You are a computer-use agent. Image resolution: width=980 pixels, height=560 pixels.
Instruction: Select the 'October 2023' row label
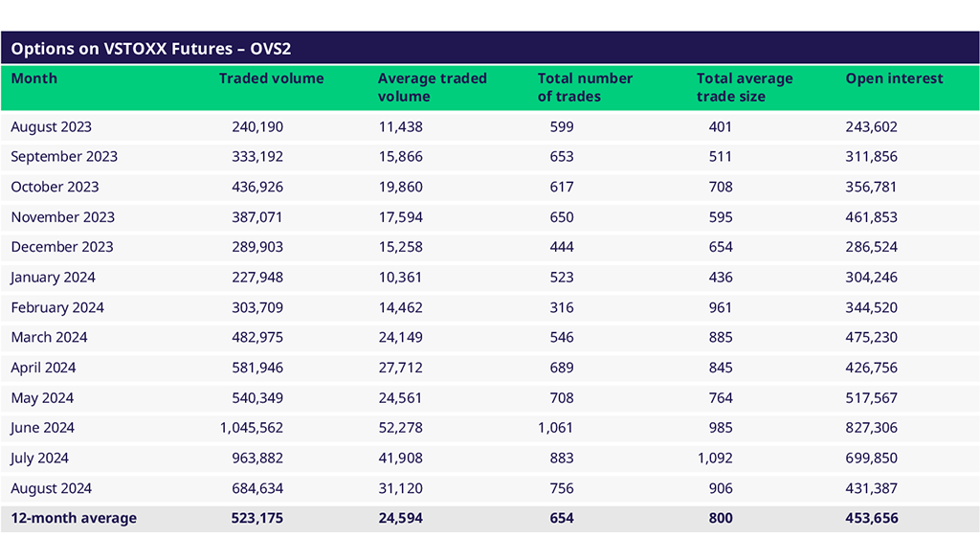[55, 187]
